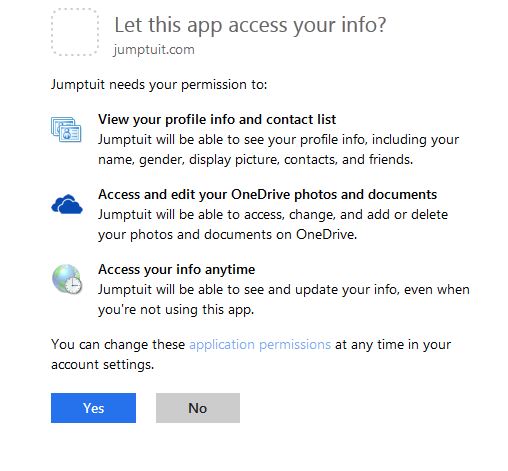Click the 'Let this app access your info?' heading
The image size is (508, 471).
pyautogui.click(x=250, y=25)
